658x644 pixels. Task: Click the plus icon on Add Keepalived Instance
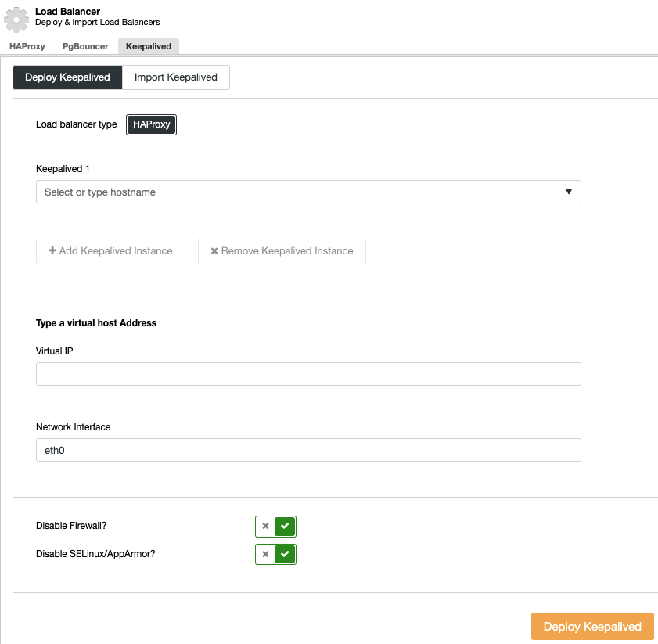click(52, 250)
